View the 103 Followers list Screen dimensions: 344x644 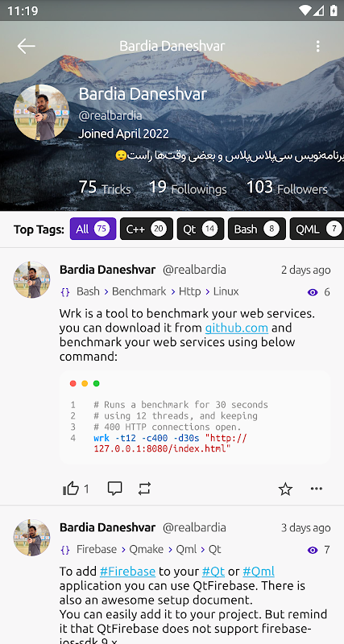point(287,188)
